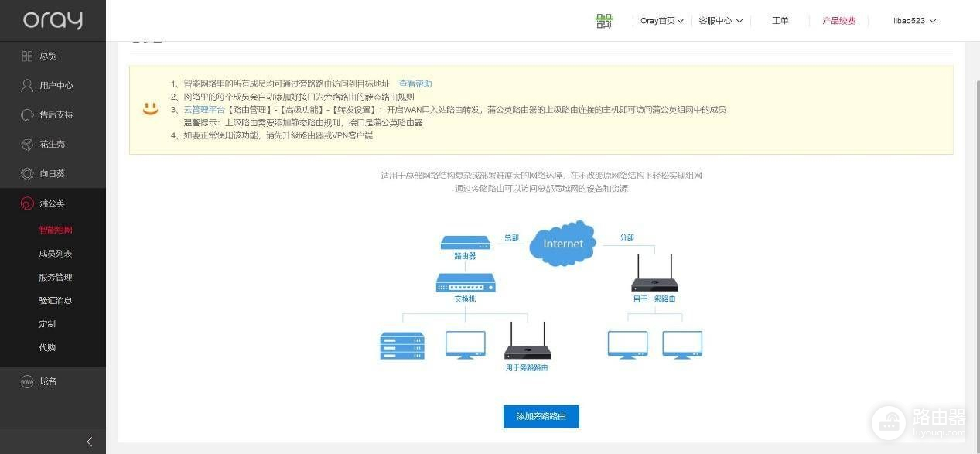This screenshot has height=454, width=980.
Task: Select 智能组网 in the sidebar
Action: (56, 230)
